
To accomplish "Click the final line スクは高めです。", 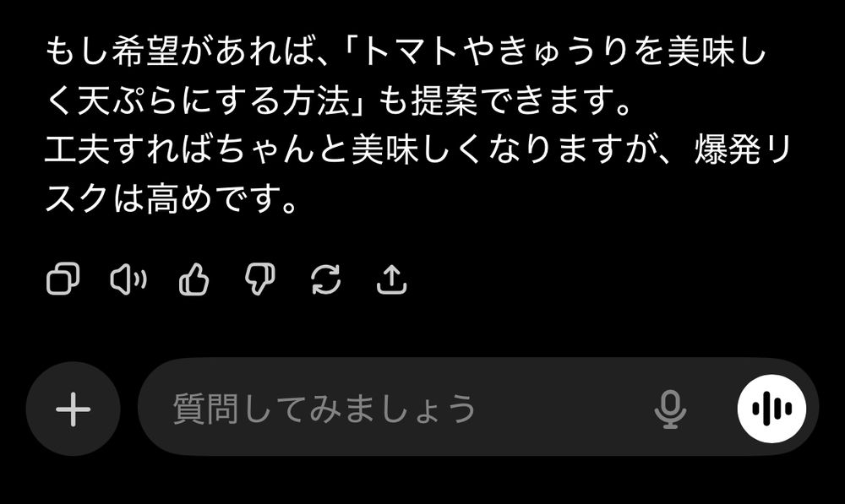I will pos(172,198).
